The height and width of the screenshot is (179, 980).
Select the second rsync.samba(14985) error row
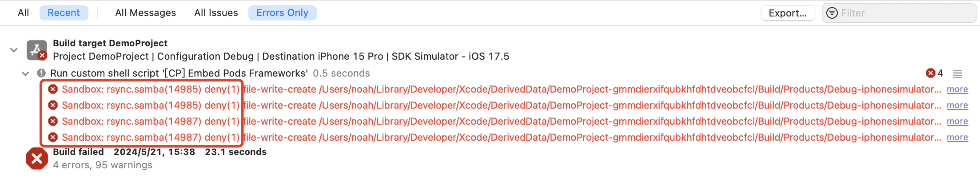pos(311,105)
